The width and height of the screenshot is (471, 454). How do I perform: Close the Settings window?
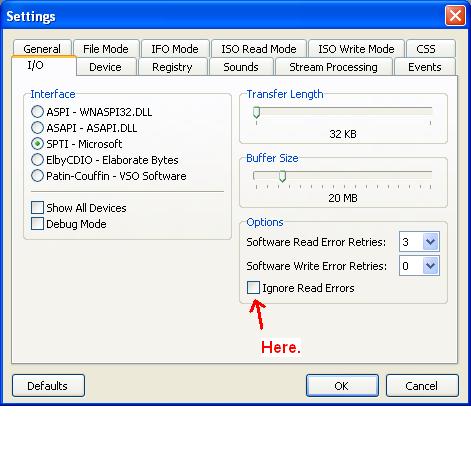point(455,16)
